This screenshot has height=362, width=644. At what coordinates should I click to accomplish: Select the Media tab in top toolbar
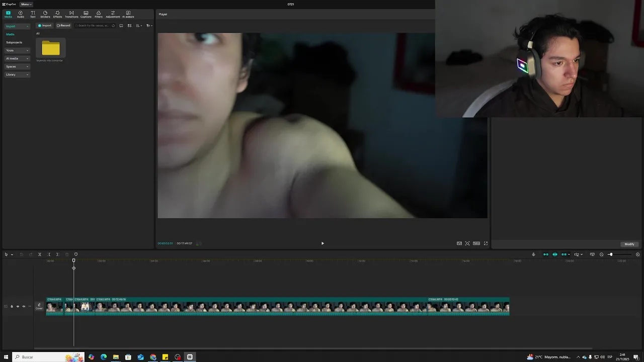(8, 14)
